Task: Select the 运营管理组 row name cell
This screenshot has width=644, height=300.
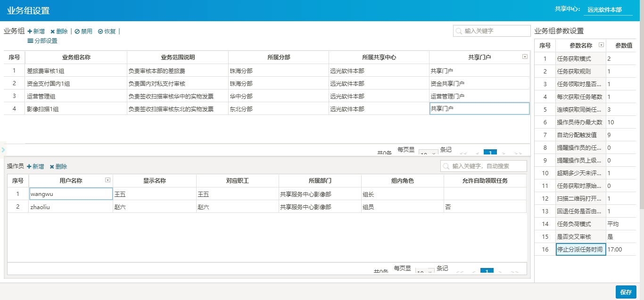Action: [x=75, y=96]
